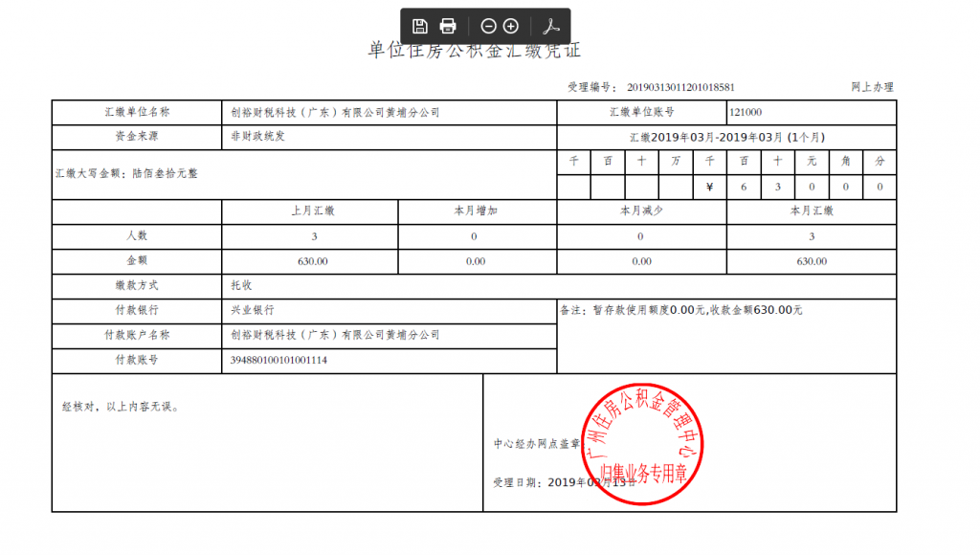Viewport: 980px width, 555px height.
Task: Show the Adobe Acrobat toolbar icon
Action: pyautogui.click(x=551, y=26)
